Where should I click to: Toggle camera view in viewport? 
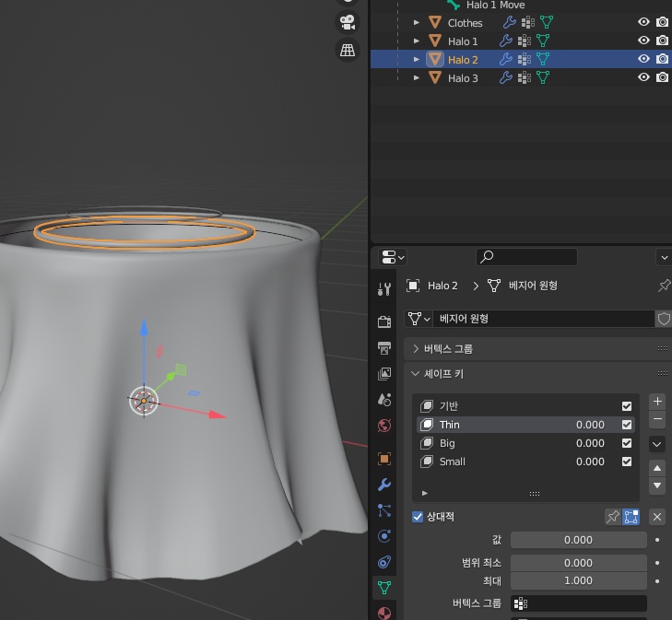coord(348,22)
